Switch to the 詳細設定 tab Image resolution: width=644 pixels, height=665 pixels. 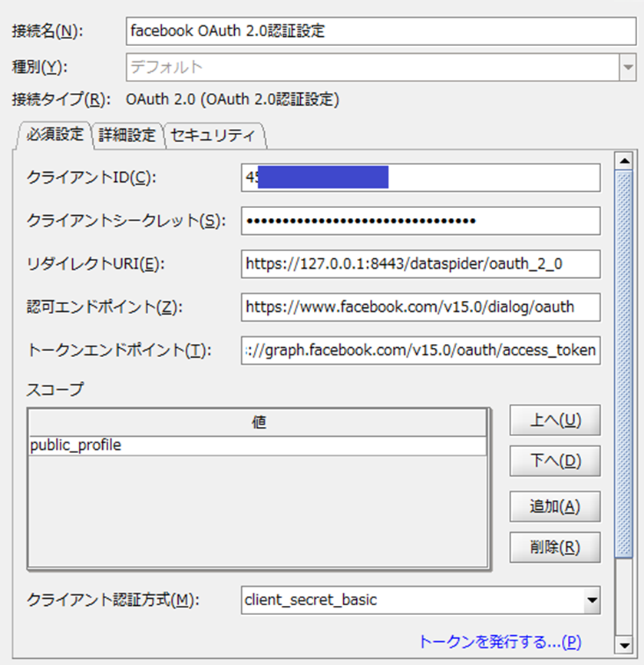click(x=127, y=134)
